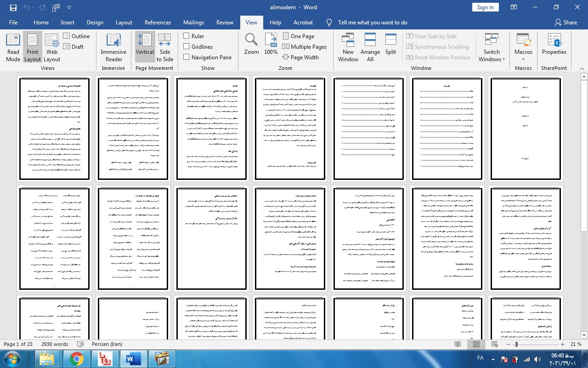This screenshot has width=588, height=368.
Task: Select the first page thumbnail titled cover
Action: 526,129
